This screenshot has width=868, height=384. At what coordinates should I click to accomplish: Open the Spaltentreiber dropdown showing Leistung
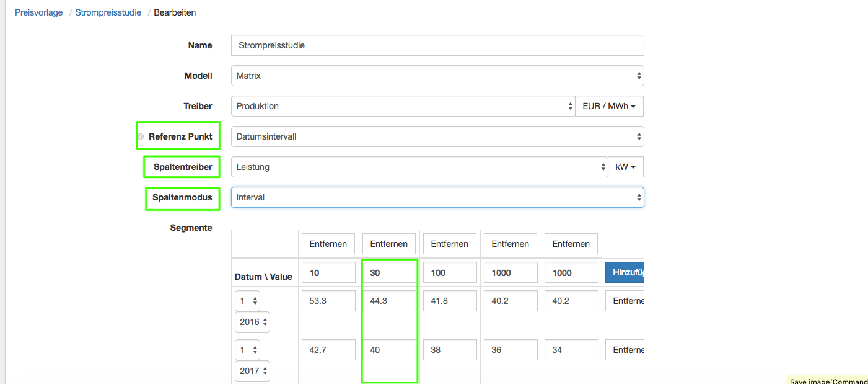pos(419,167)
